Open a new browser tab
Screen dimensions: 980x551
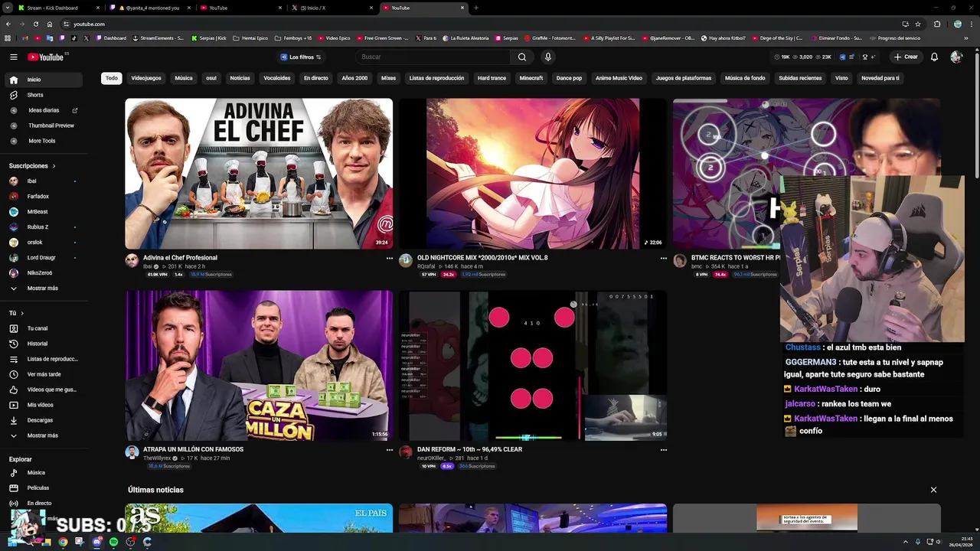476,8
